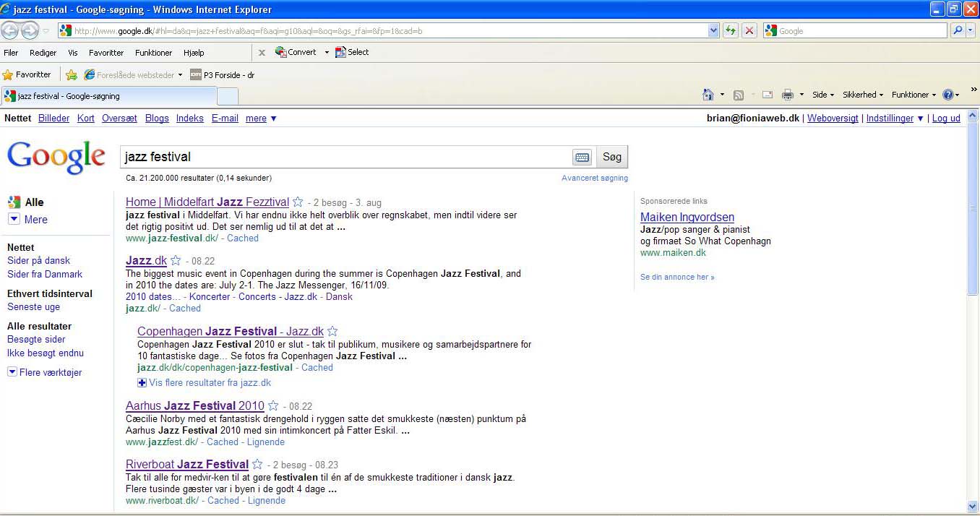Star the Aarhus Jazz Festival 2010 result
This screenshot has width=980, height=516.
click(x=273, y=406)
